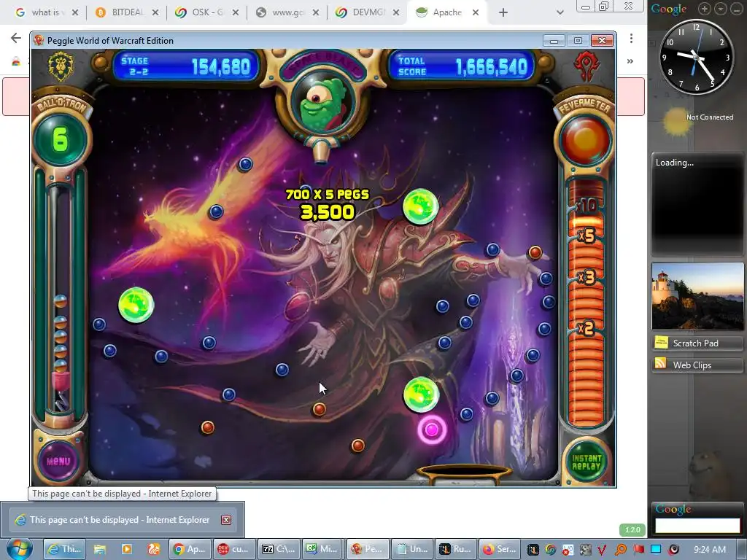The image size is (747, 560).
Task: Click the stage score 154,680 display
Action: (x=186, y=66)
